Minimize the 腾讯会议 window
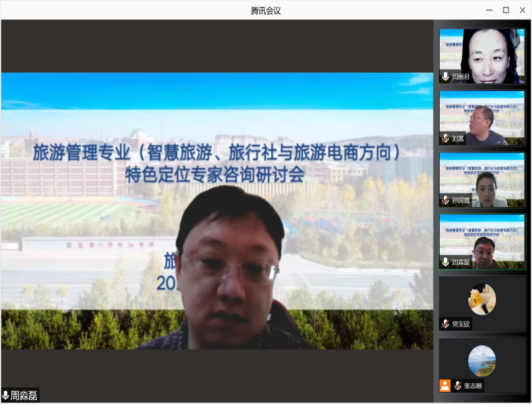This screenshot has width=532, height=404. click(x=489, y=10)
